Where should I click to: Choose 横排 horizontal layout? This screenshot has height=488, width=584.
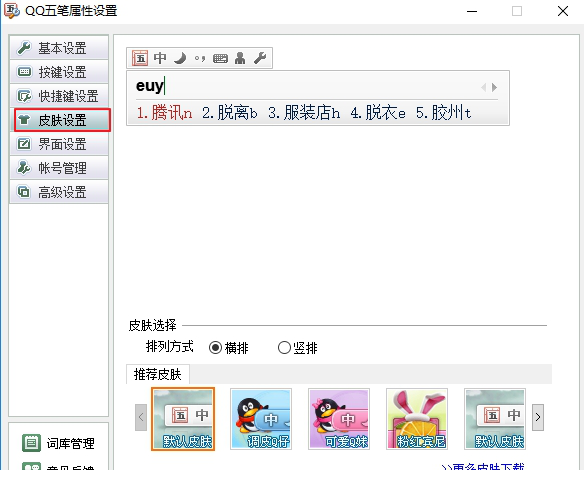click(x=228, y=348)
